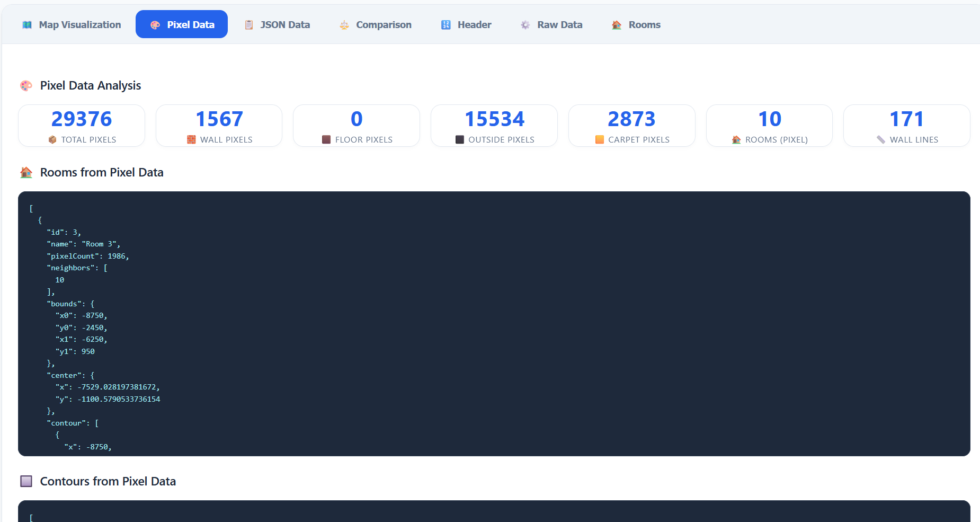Viewport: 980px width, 522px height.
Task: Click the "x0": -8750 line
Action: [82, 316]
